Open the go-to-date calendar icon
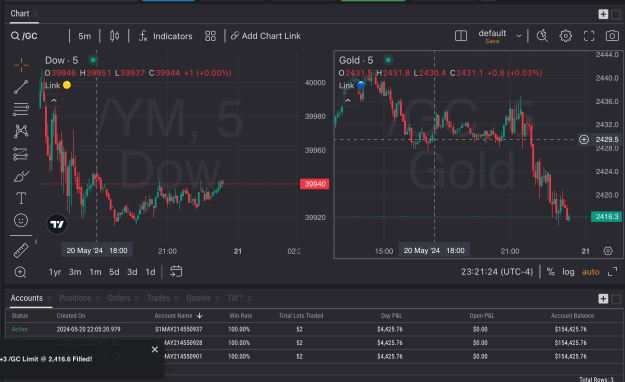 click(x=176, y=272)
